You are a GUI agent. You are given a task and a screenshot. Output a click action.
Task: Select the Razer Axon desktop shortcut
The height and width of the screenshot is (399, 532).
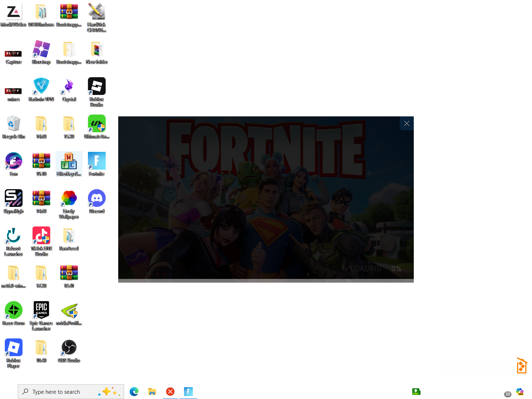pyautogui.click(x=14, y=314)
